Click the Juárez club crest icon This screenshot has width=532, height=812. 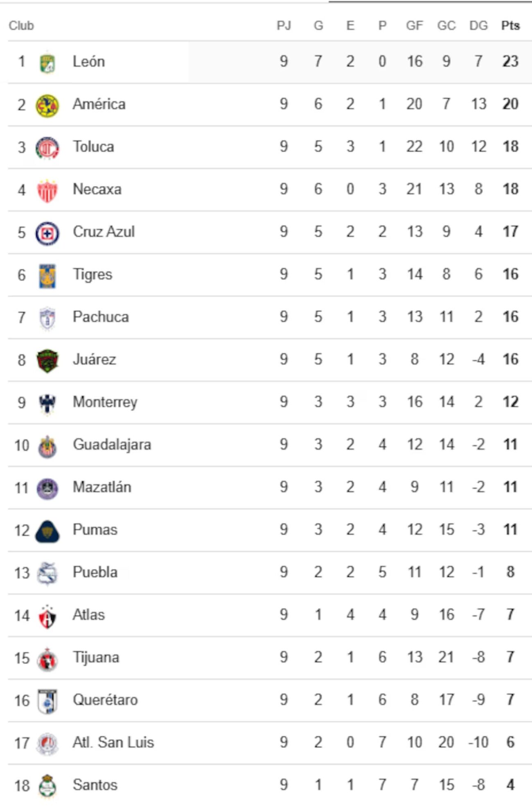pos(47,361)
